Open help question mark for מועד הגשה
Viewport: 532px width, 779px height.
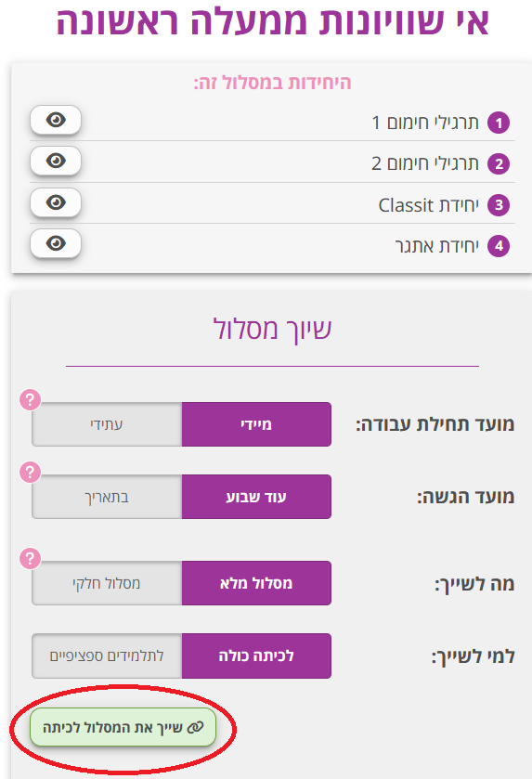tap(30, 472)
